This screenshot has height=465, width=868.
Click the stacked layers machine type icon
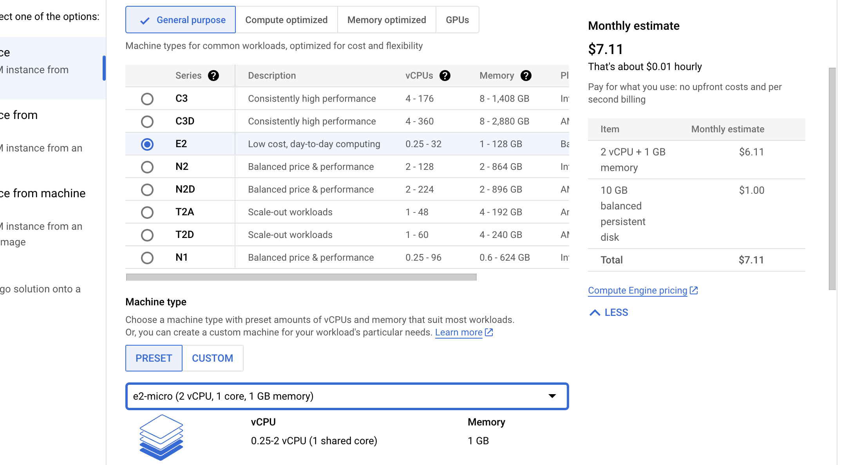point(161,437)
